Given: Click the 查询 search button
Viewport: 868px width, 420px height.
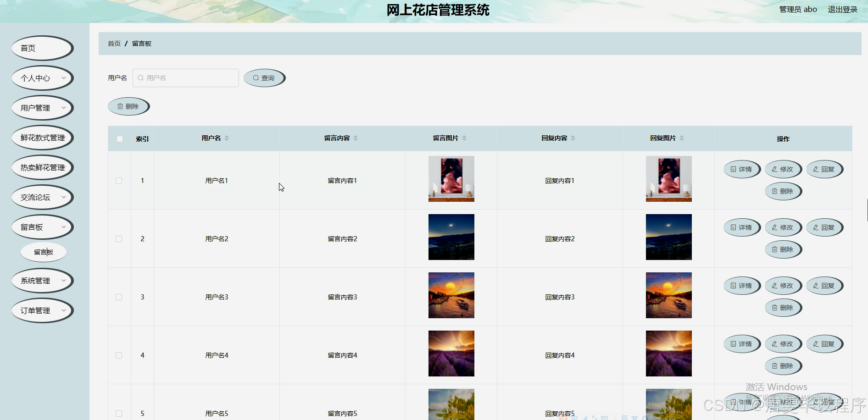Looking at the screenshot, I should (264, 78).
